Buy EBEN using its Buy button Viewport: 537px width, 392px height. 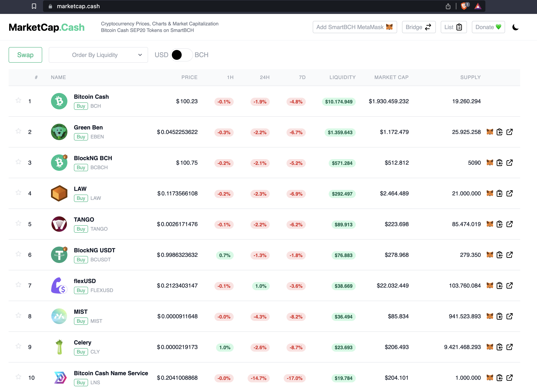(81, 137)
